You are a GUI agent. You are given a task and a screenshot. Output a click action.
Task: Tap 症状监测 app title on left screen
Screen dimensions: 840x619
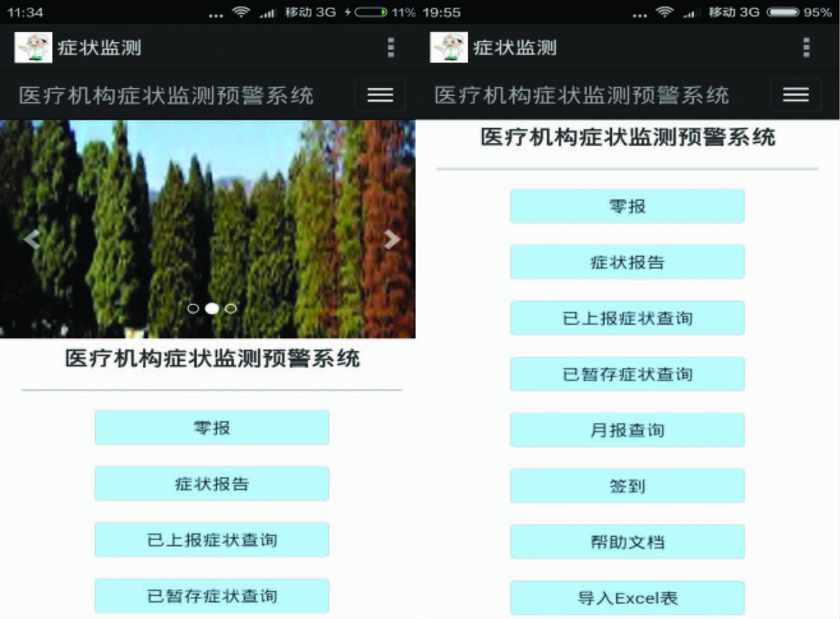tap(99, 48)
